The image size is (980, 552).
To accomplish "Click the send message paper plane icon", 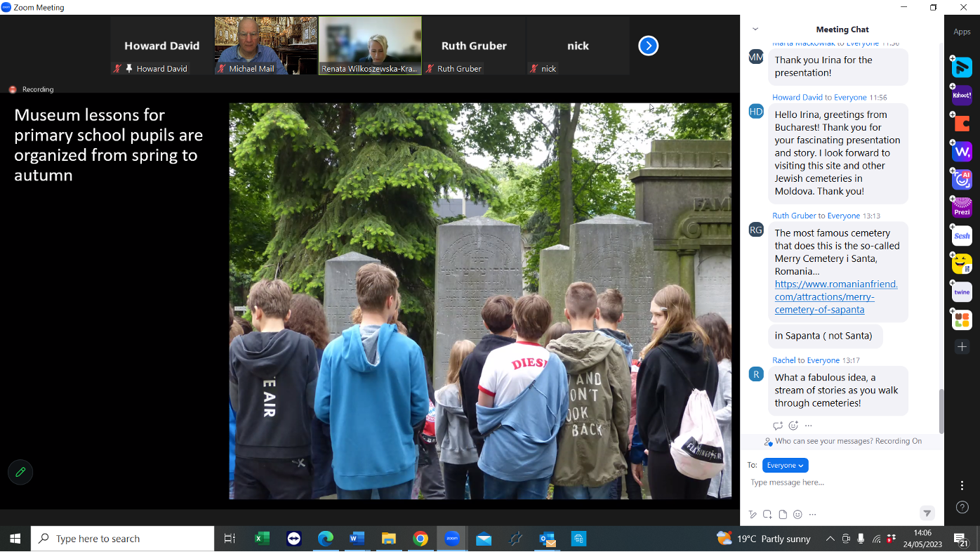I will (927, 513).
